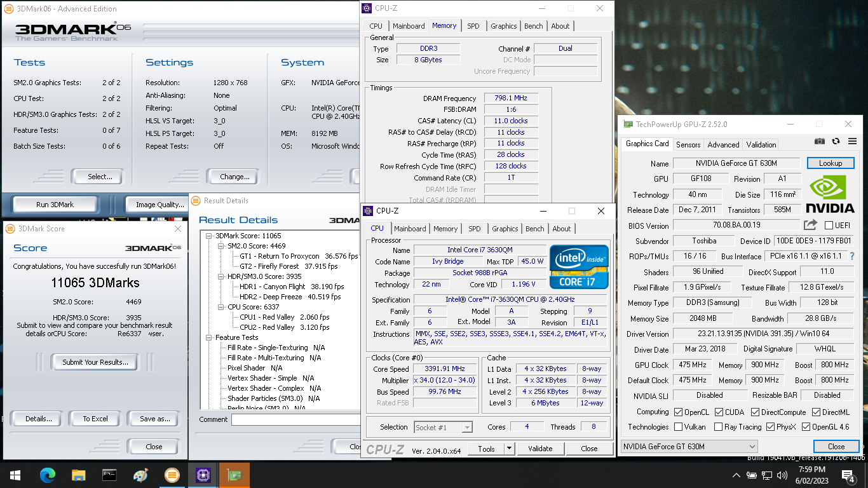Toggle the CUDA checkbox
The width and height of the screenshot is (868, 488).
(x=718, y=412)
